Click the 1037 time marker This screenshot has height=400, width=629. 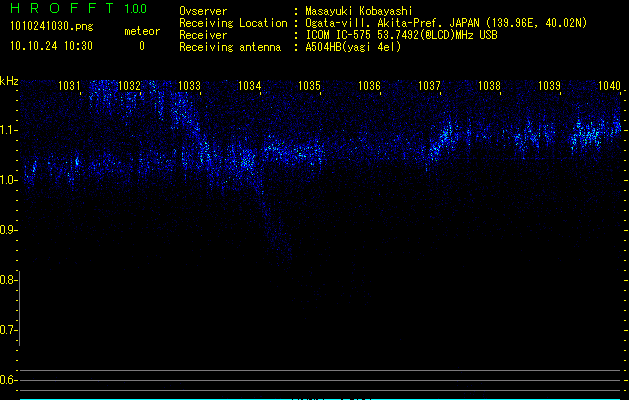pyautogui.click(x=429, y=86)
